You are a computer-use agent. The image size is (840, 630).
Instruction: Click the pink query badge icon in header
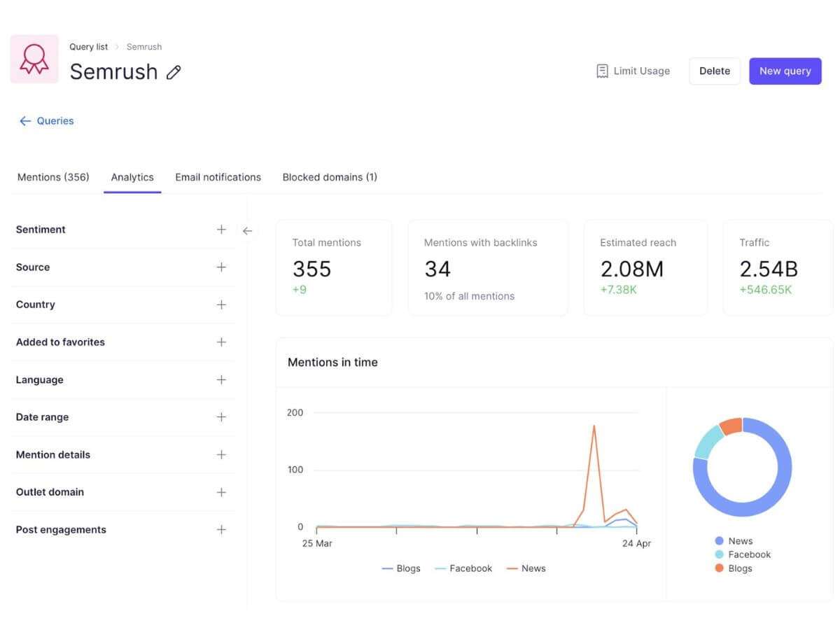point(34,58)
